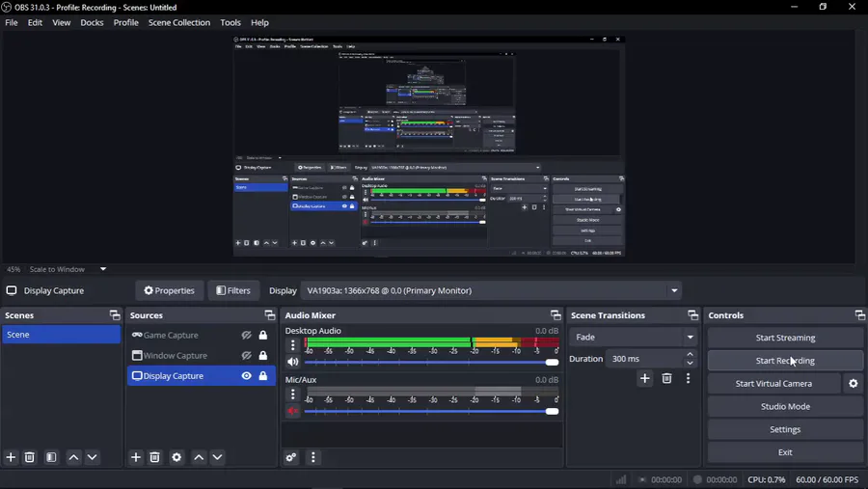Remove transition with trash icon
This screenshot has width=868, height=489.
point(667,378)
